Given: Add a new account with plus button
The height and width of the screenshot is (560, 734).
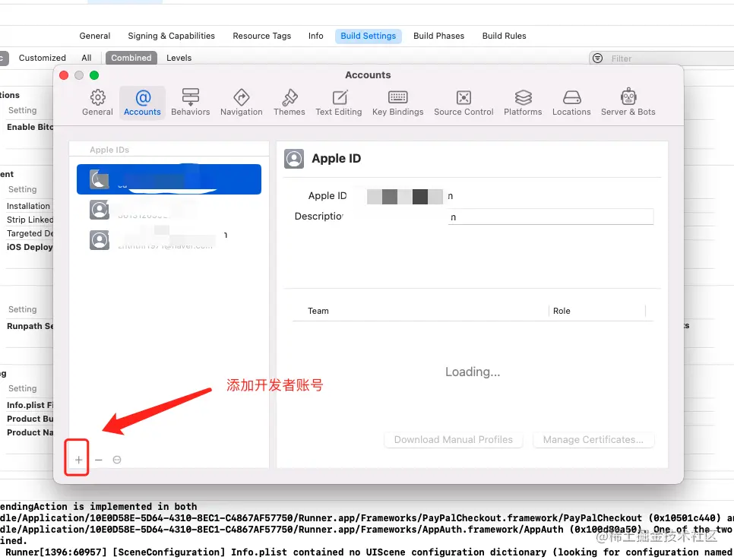Looking at the screenshot, I should 79,460.
